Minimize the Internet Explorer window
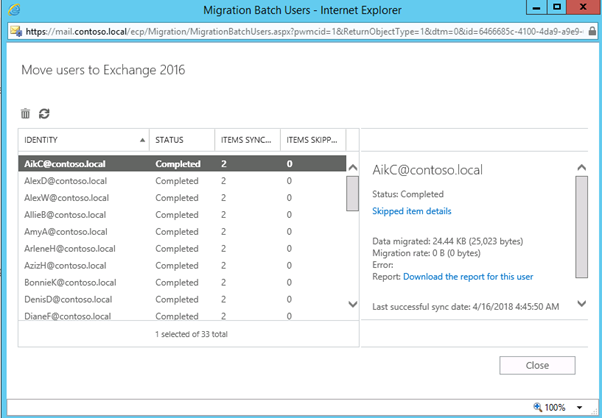 (x=537, y=8)
